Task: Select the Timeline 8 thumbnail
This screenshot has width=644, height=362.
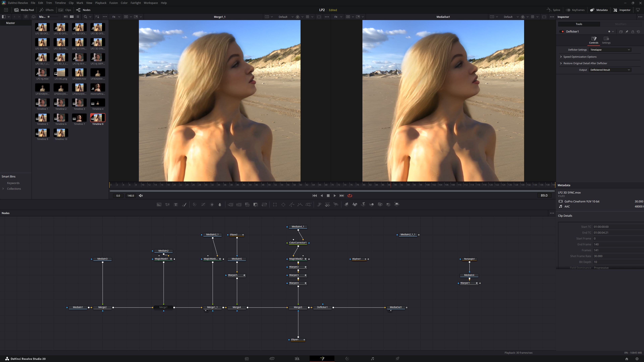Action: [97, 118]
